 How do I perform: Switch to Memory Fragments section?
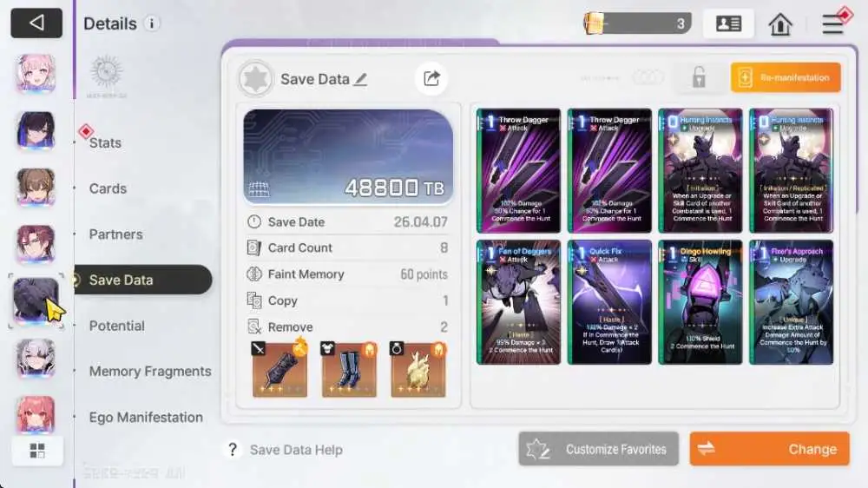click(x=150, y=371)
